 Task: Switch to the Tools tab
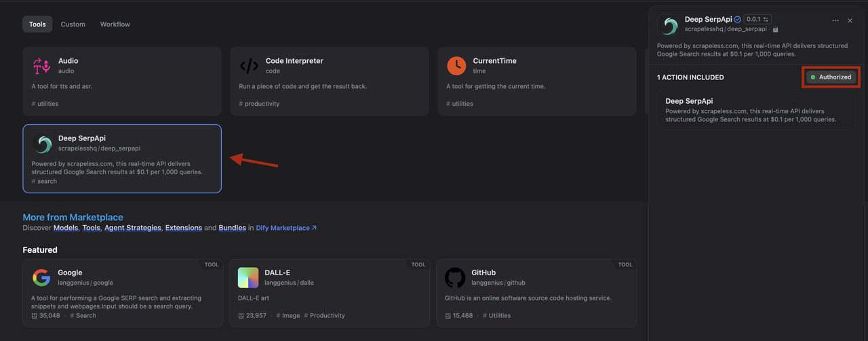click(37, 24)
